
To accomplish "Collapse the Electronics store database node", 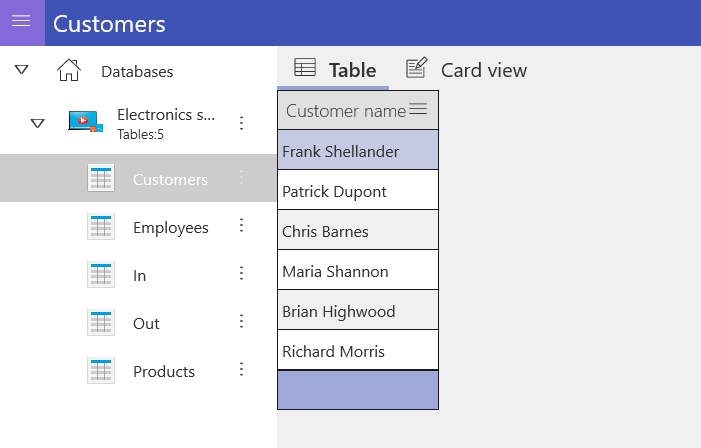I will click(x=37, y=123).
